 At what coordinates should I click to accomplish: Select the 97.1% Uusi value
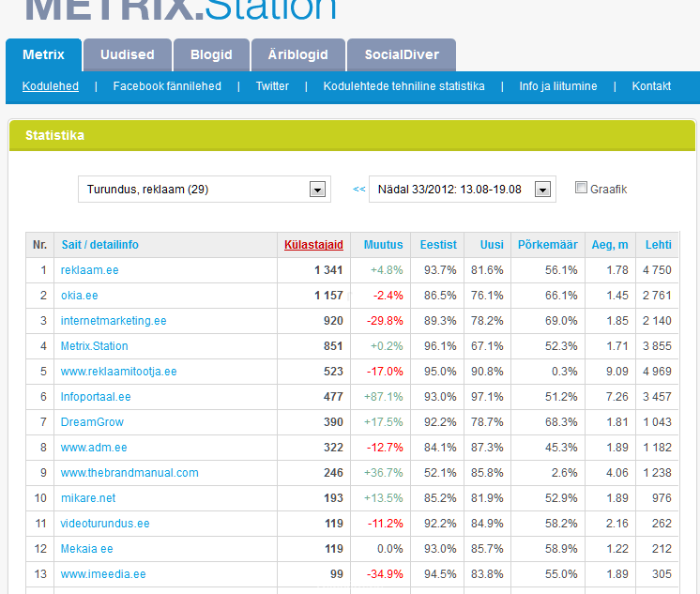point(487,397)
